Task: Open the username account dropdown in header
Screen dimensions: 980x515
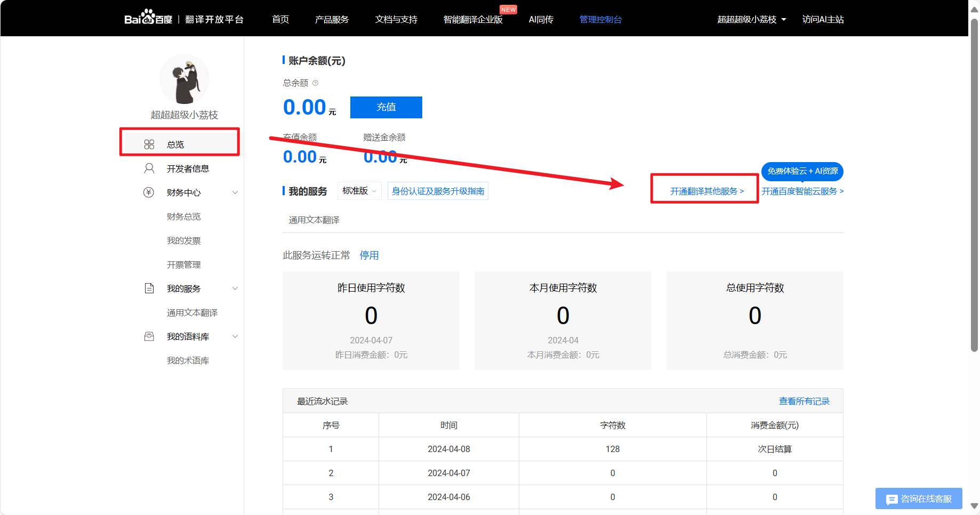Action: [x=751, y=20]
